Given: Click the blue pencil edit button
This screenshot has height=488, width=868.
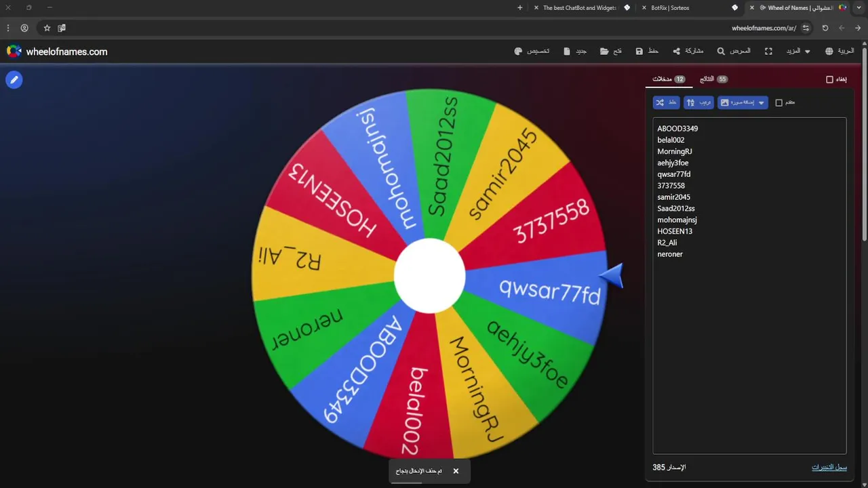Looking at the screenshot, I should (x=14, y=80).
